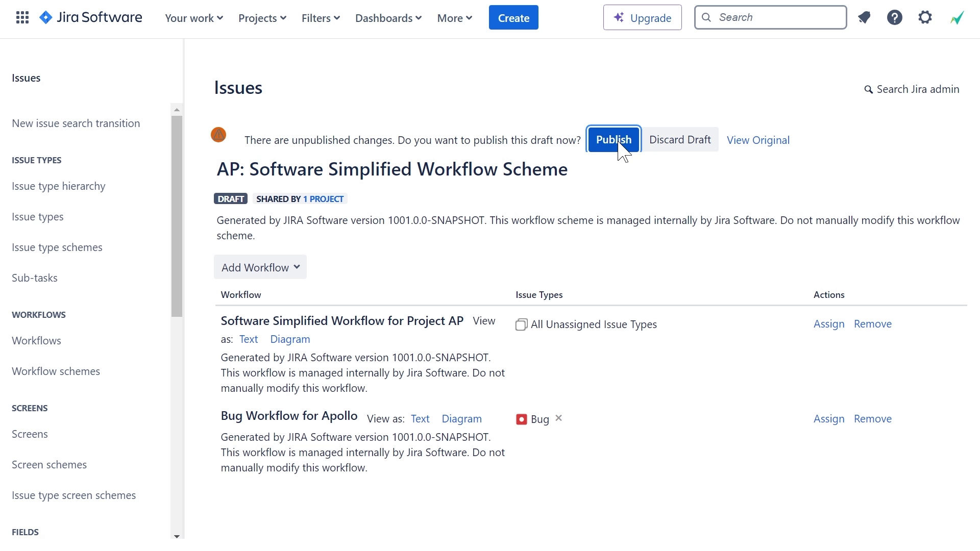Screen dimensions: 980x551
Task: Open the Filters menu
Action: (320, 18)
